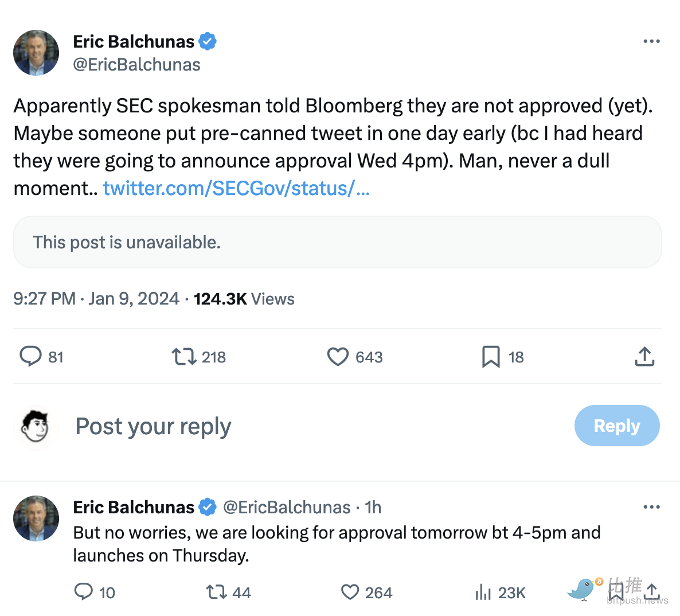Viewport: 680px width, 616px height.
Task: Open Eric Balchunas profile picture at top
Action: coord(36,53)
